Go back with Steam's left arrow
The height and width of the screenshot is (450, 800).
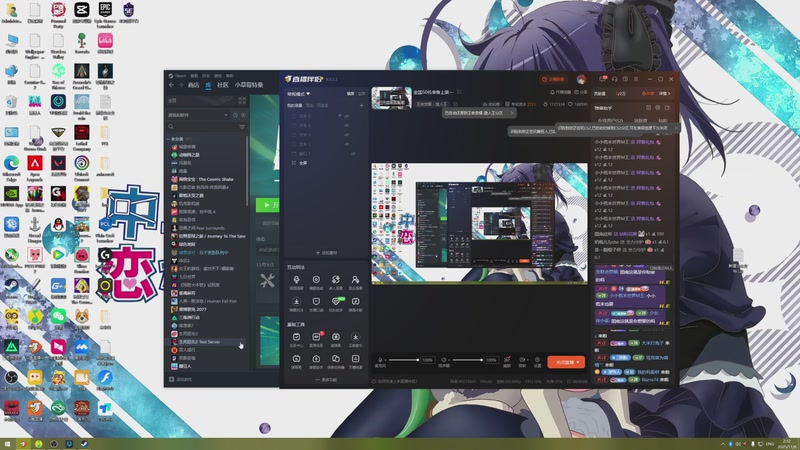point(171,85)
